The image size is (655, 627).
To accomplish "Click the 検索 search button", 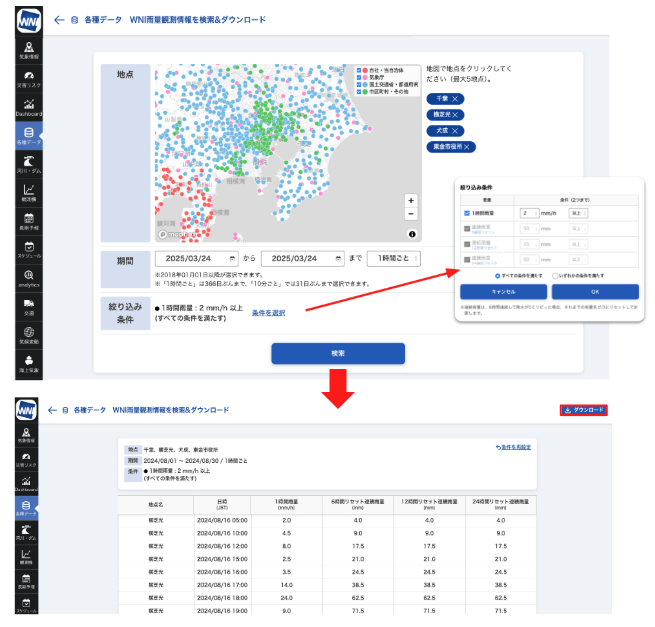I will click(x=338, y=353).
